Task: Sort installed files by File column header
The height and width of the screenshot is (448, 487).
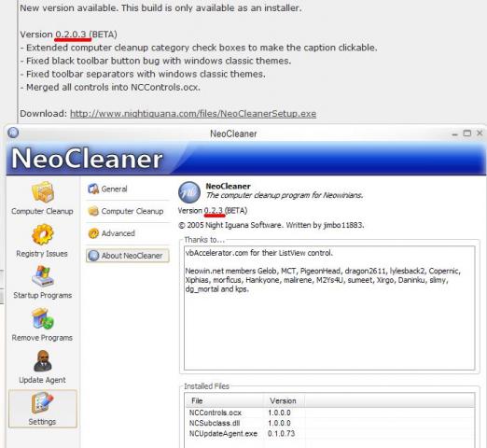Action: [224, 400]
